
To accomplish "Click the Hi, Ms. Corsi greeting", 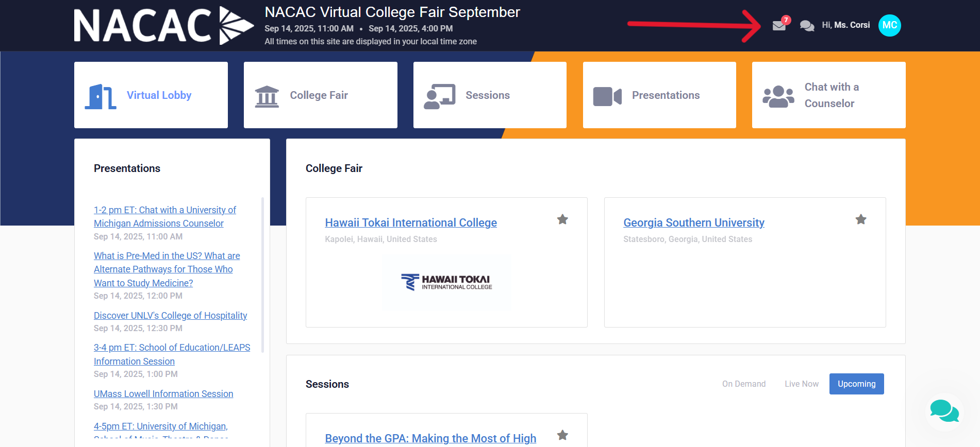I will (845, 25).
